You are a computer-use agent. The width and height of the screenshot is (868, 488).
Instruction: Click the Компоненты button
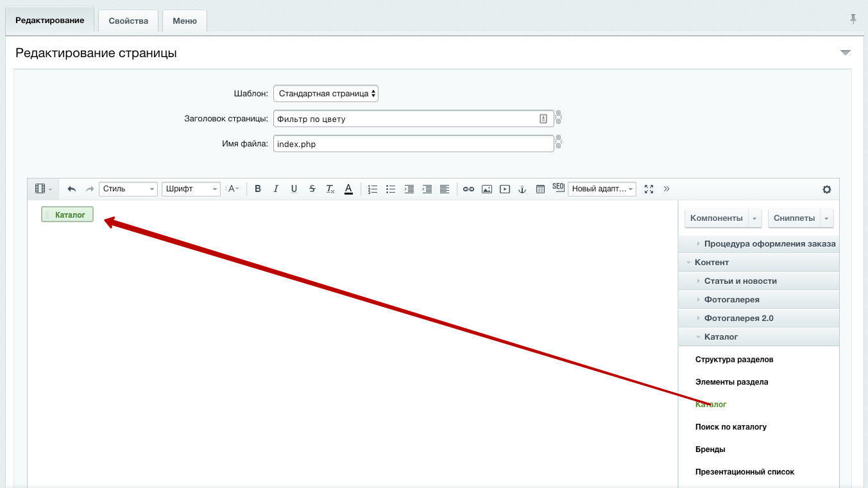717,218
